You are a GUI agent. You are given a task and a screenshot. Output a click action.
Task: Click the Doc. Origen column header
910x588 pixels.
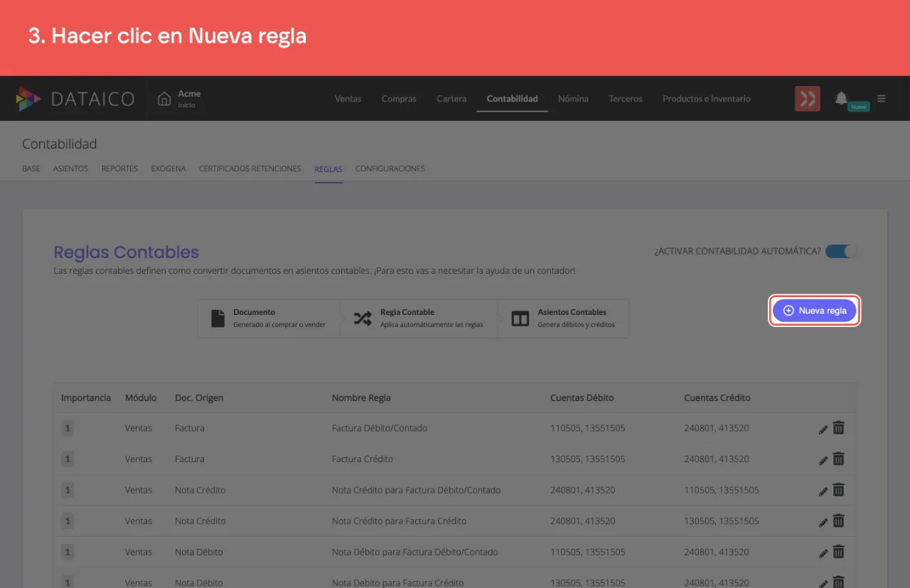pyautogui.click(x=199, y=398)
